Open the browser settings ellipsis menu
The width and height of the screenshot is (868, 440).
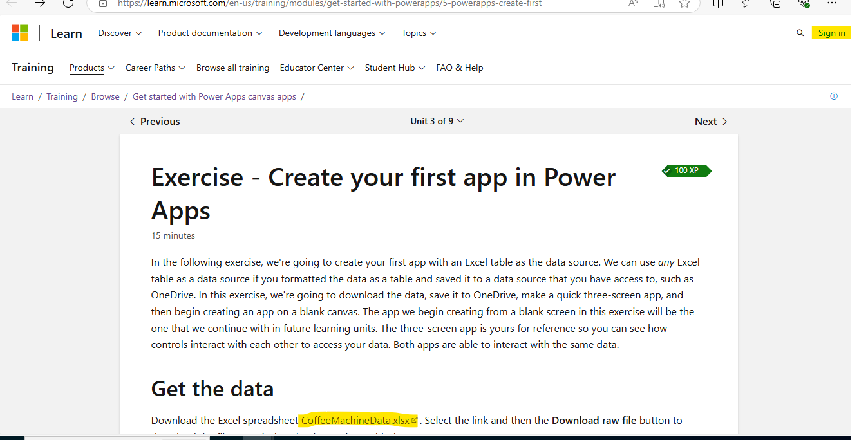(832, 3)
